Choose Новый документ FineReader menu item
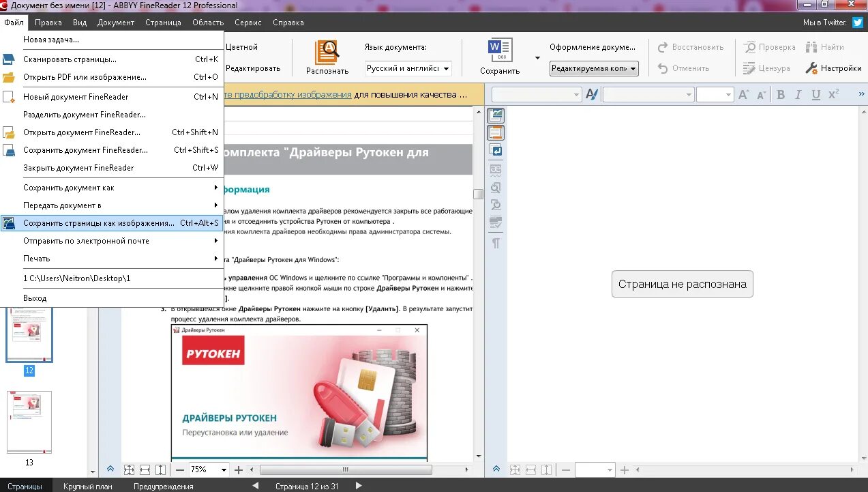 click(113, 97)
